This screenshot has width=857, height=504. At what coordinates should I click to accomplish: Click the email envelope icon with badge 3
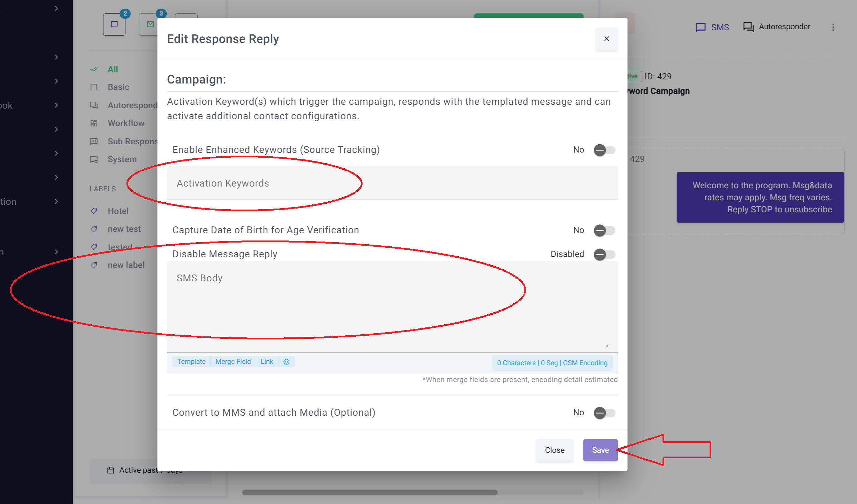pyautogui.click(x=150, y=24)
